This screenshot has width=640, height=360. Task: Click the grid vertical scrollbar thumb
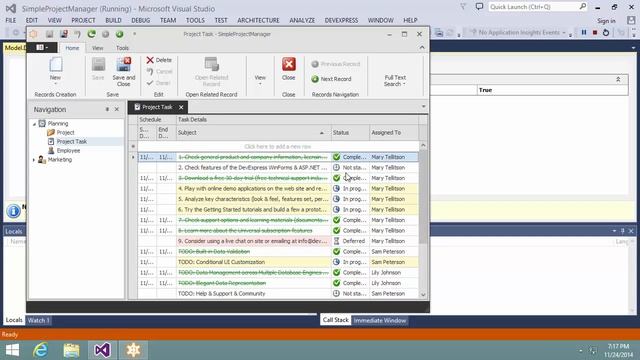[423, 197]
